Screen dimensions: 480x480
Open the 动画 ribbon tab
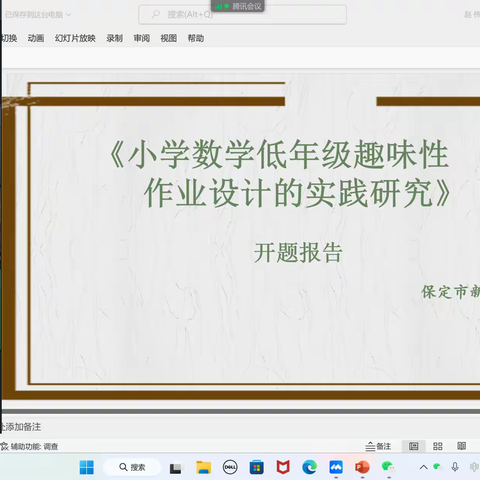(36, 38)
